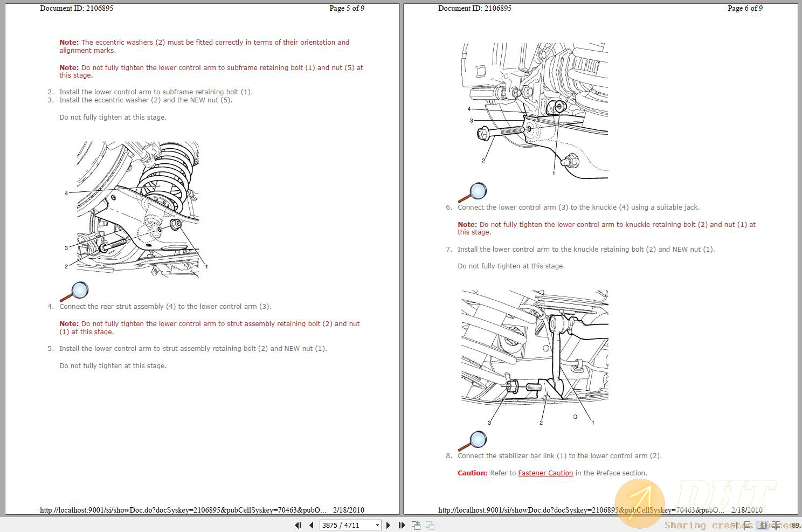Screen dimensions: 802x532
Task: Click the rear strut assembly illustration
Action: click(137, 209)
